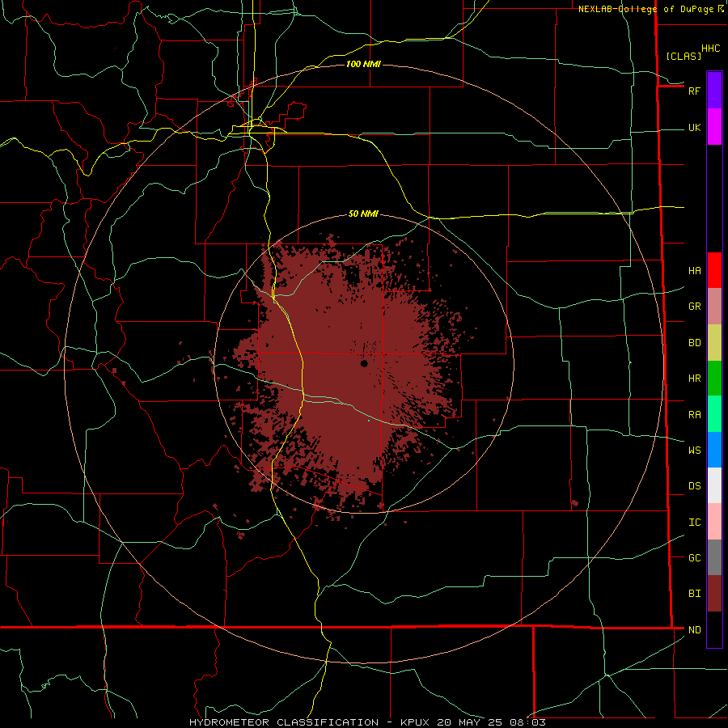Pick the dark green HR legend swatch
This screenshot has height=728, width=728.
(x=714, y=379)
